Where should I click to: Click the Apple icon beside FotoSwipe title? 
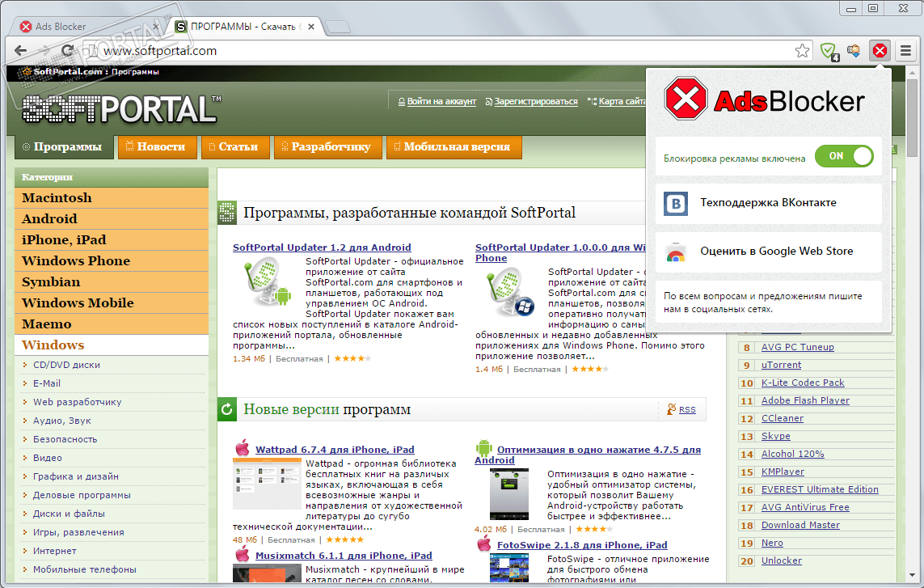click(x=483, y=544)
